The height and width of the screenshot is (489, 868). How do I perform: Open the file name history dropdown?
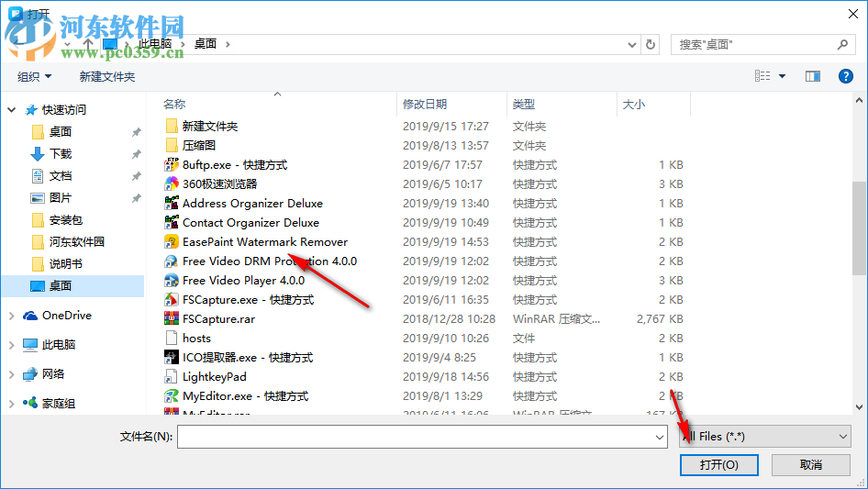pos(660,437)
